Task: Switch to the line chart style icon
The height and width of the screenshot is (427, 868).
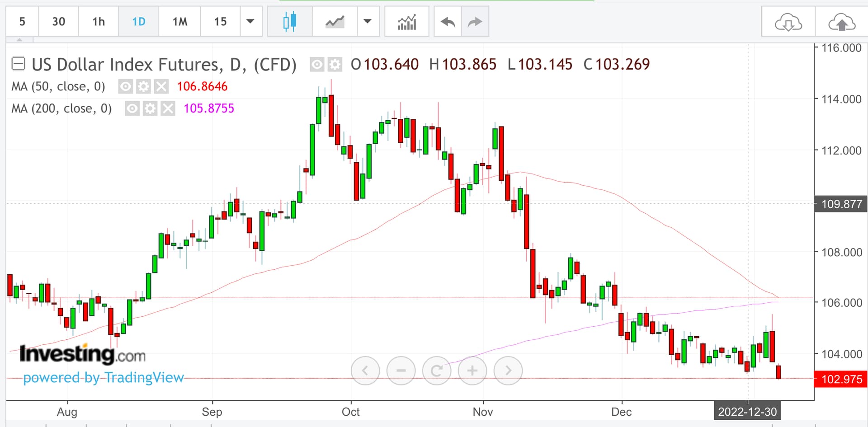Action: coord(335,22)
